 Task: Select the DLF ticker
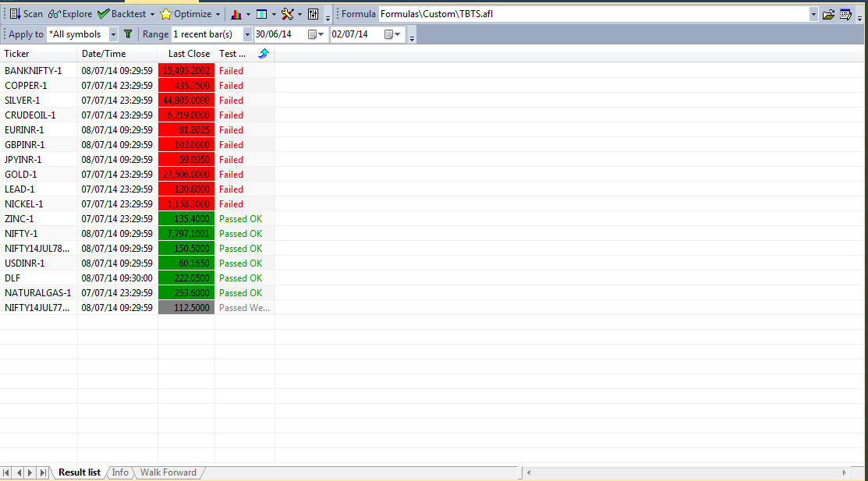coord(12,278)
